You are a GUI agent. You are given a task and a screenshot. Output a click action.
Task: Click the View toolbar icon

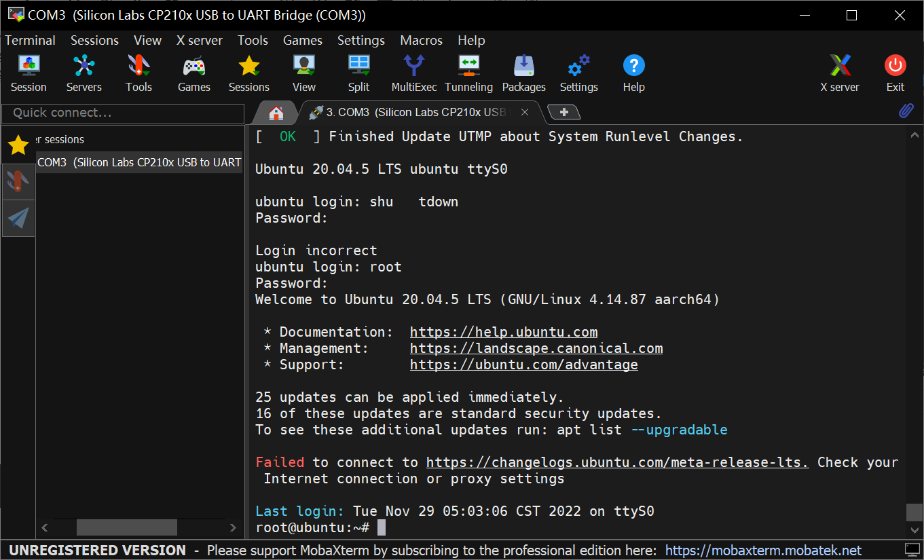click(304, 73)
